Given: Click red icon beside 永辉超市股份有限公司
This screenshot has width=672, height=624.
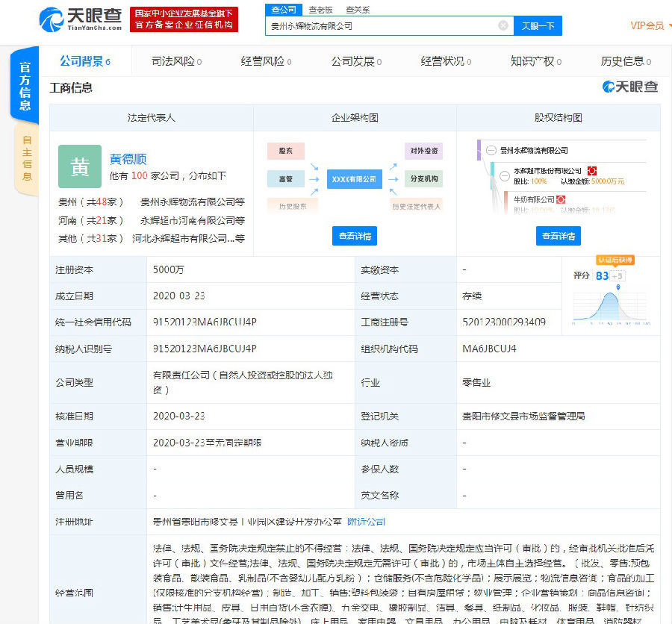Looking at the screenshot, I should pyautogui.click(x=592, y=171).
